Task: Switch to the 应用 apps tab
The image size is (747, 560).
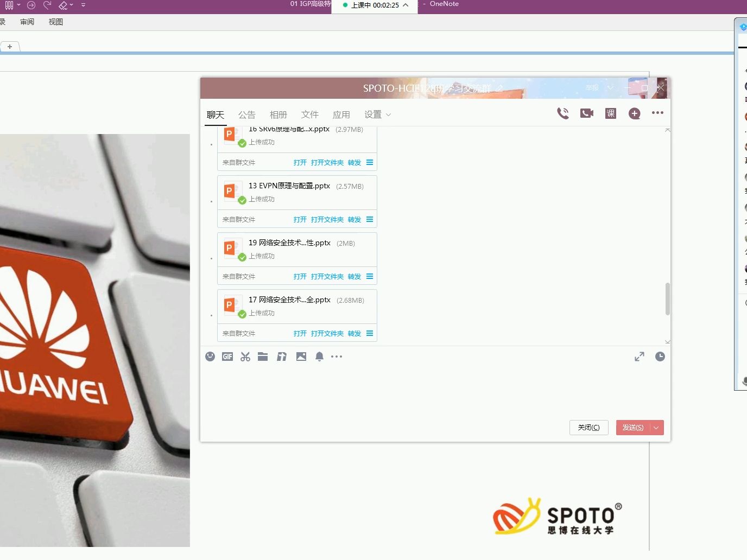Action: click(341, 114)
